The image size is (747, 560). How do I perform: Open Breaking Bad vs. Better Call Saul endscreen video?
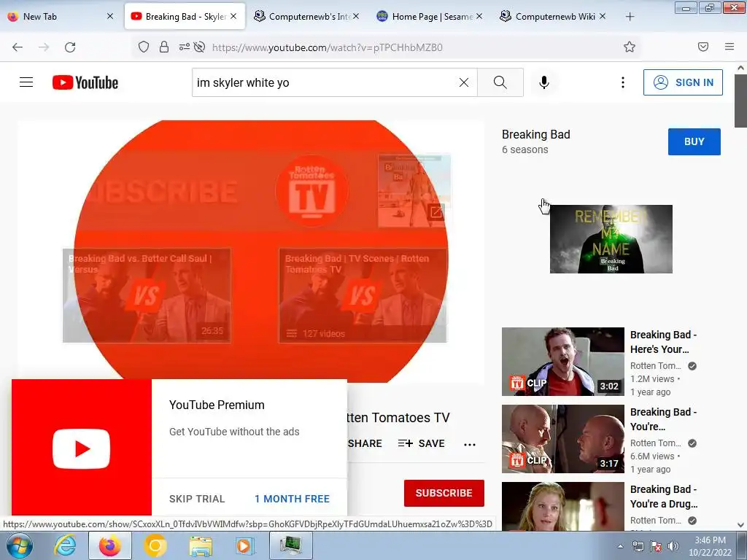(147, 295)
